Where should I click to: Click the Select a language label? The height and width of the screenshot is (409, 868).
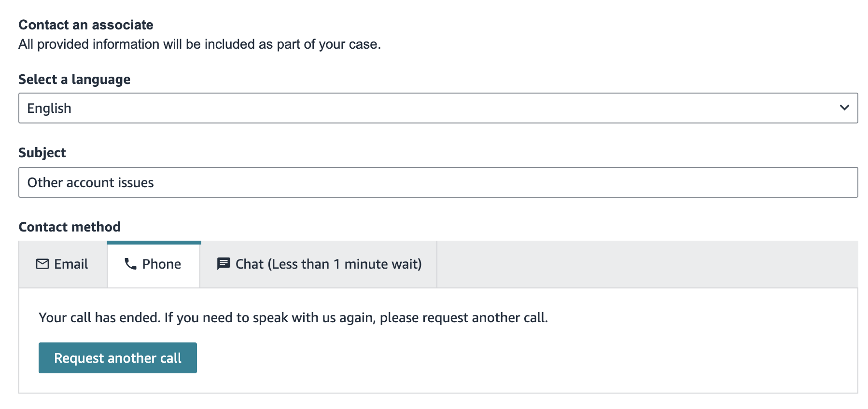pyautogui.click(x=74, y=79)
